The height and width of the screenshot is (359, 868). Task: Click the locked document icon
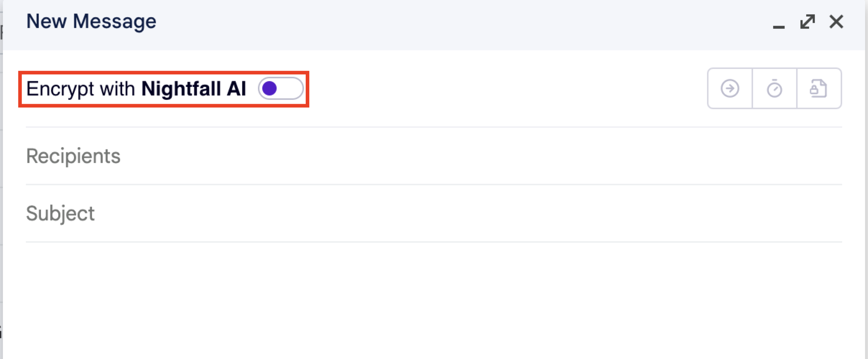click(x=818, y=88)
